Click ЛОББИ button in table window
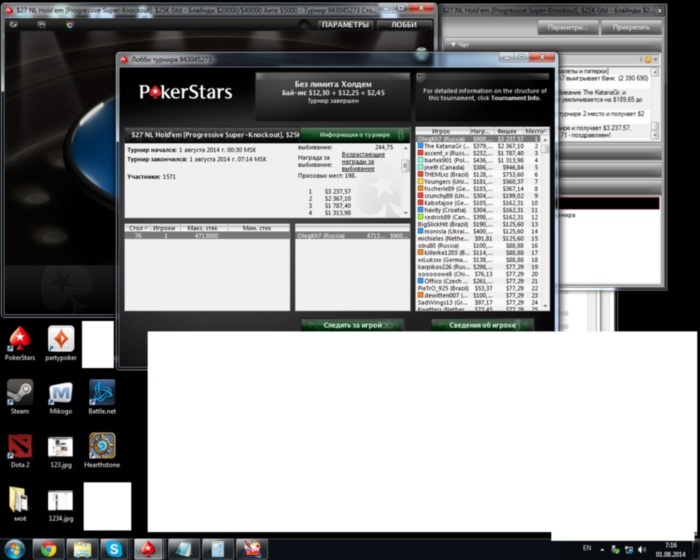The width and height of the screenshot is (700, 560). click(404, 25)
